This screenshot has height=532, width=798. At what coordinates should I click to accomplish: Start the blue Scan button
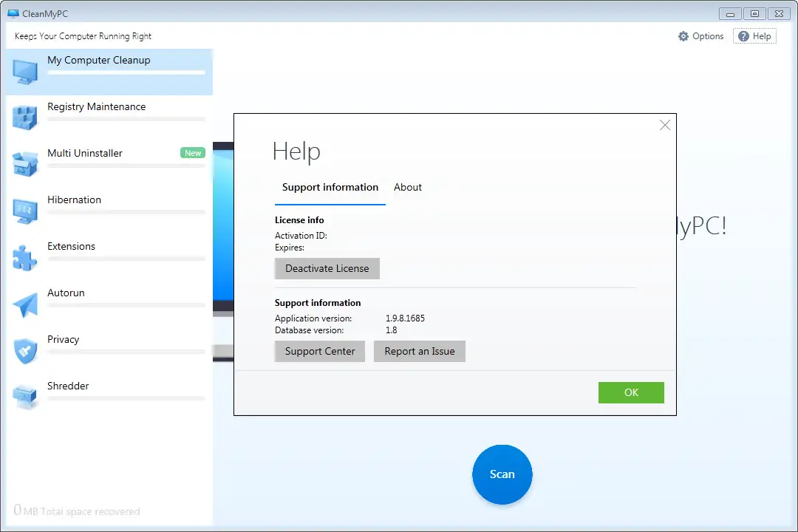502,474
